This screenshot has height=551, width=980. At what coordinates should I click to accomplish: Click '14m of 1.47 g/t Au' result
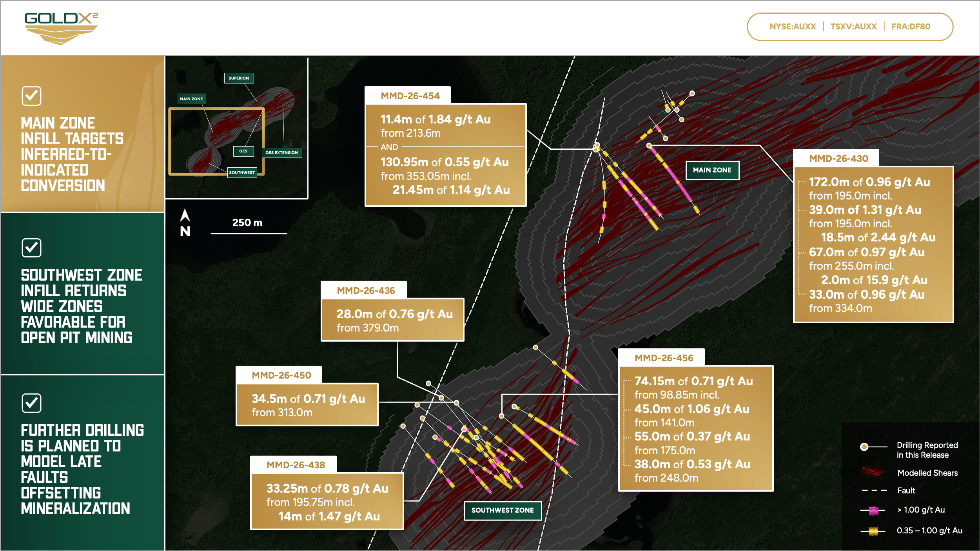[329, 517]
